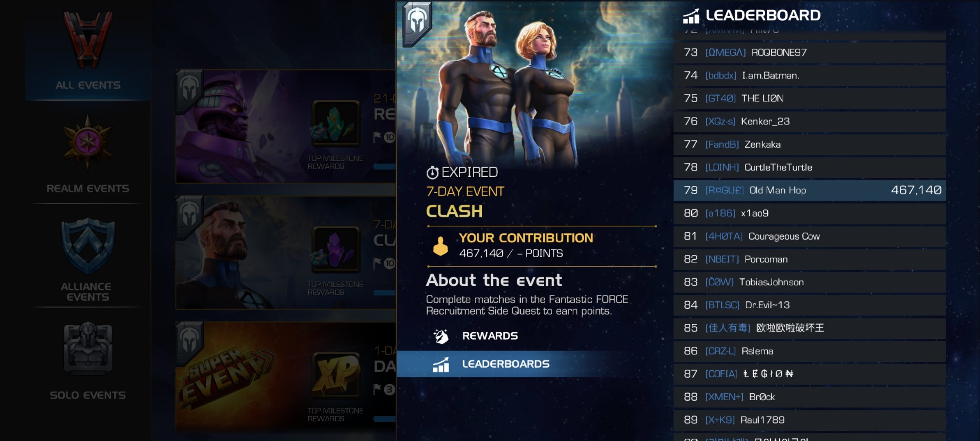Select the Realm Events star badge icon
Screen dimensions: 980x441
point(87,143)
